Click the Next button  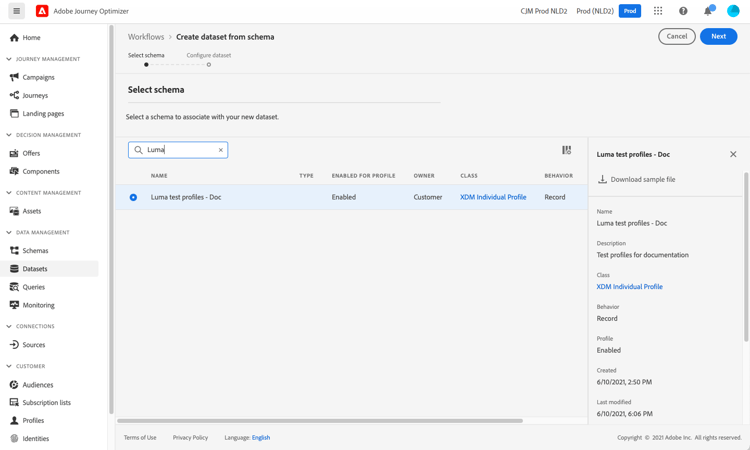(718, 36)
